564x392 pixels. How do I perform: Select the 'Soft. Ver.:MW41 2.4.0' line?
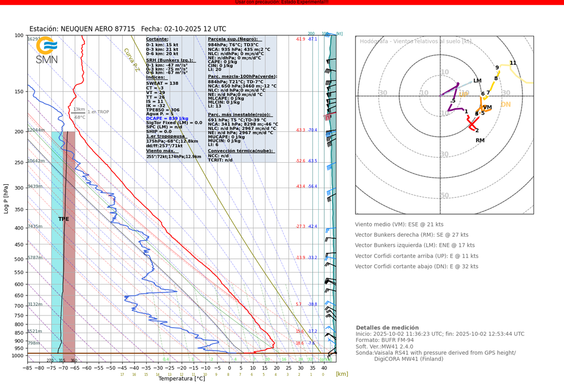coord(385,347)
